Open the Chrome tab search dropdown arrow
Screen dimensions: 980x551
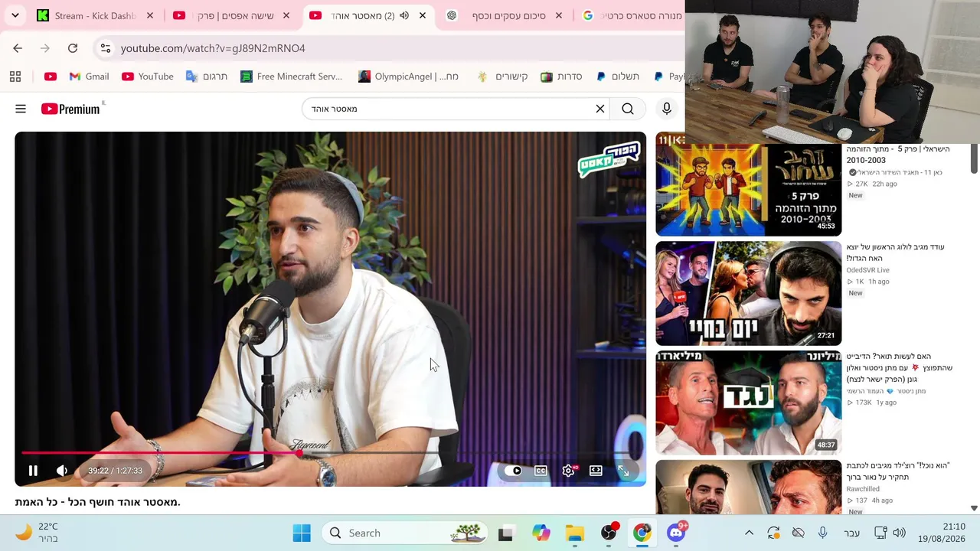(x=15, y=15)
